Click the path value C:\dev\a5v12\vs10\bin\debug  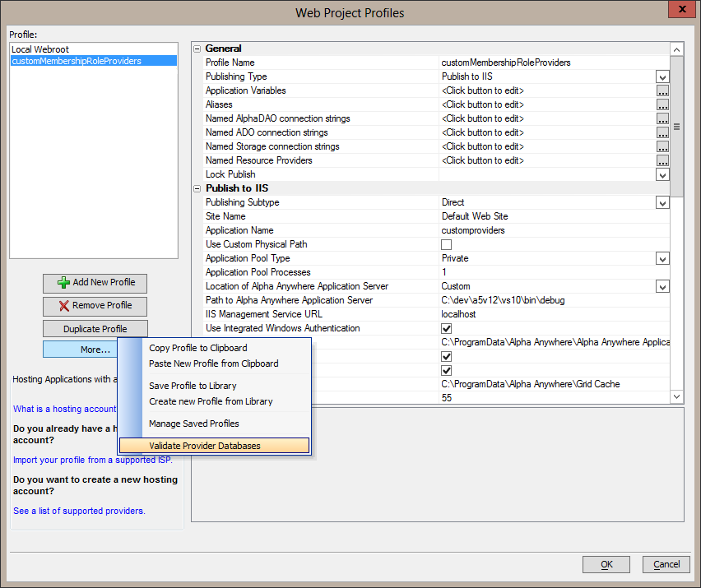[503, 300]
